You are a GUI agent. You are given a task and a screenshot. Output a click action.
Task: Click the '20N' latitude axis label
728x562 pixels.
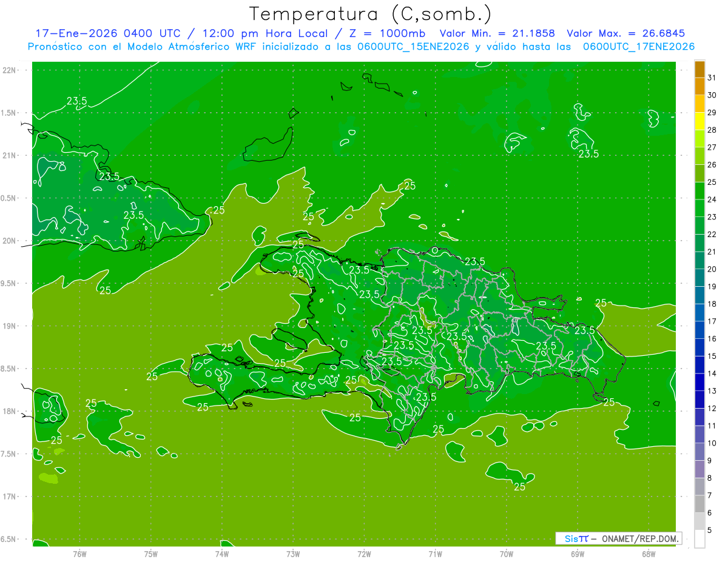pos(8,241)
